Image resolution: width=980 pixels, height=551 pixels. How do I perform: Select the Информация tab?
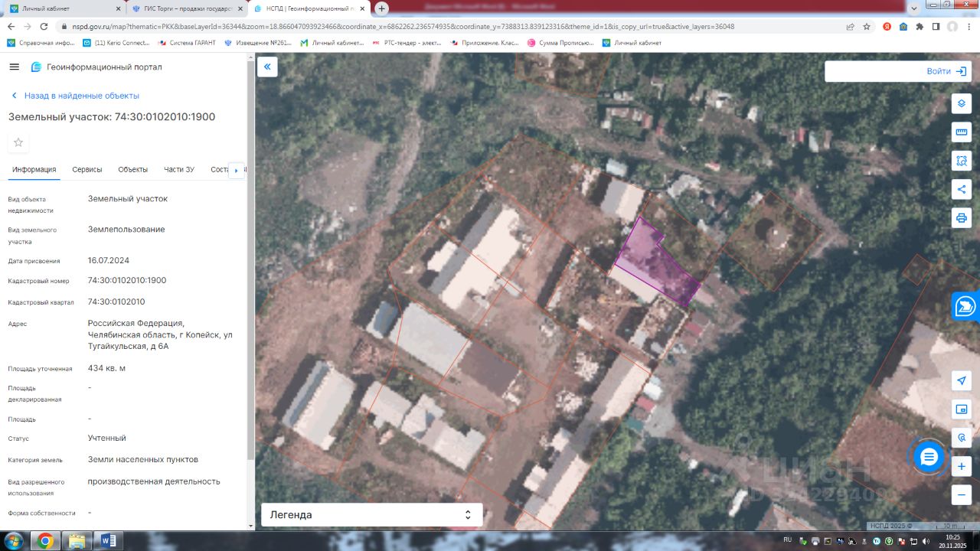(x=34, y=169)
